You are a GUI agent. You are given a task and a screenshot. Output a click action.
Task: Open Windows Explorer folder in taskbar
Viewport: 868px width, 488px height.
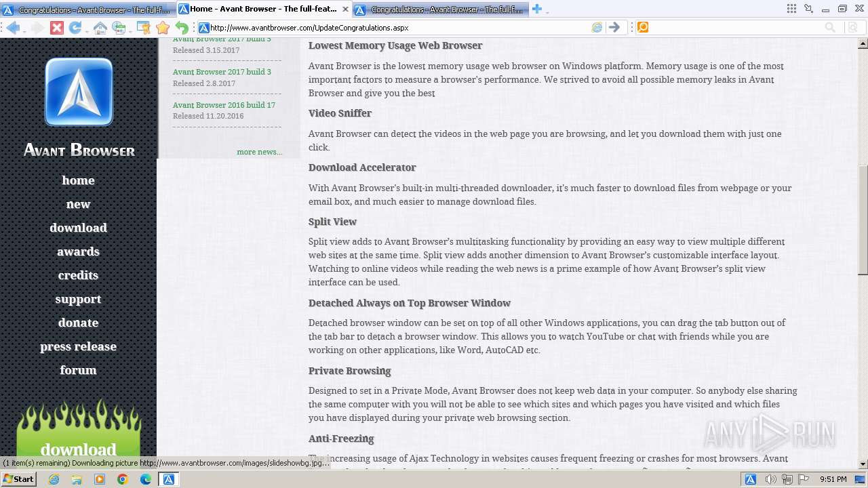click(x=77, y=479)
